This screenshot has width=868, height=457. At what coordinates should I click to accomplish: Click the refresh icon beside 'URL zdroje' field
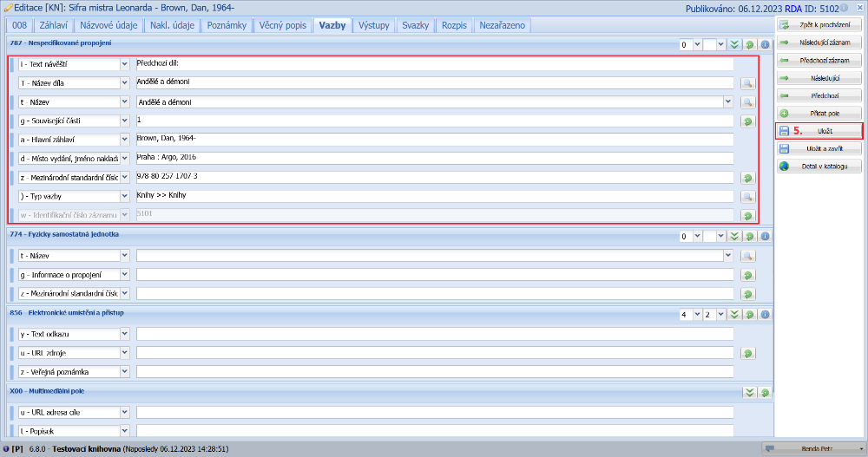pyautogui.click(x=747, y=353)
